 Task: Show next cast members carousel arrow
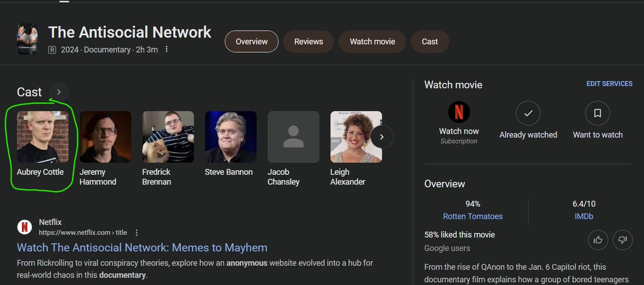click(382, 137)
